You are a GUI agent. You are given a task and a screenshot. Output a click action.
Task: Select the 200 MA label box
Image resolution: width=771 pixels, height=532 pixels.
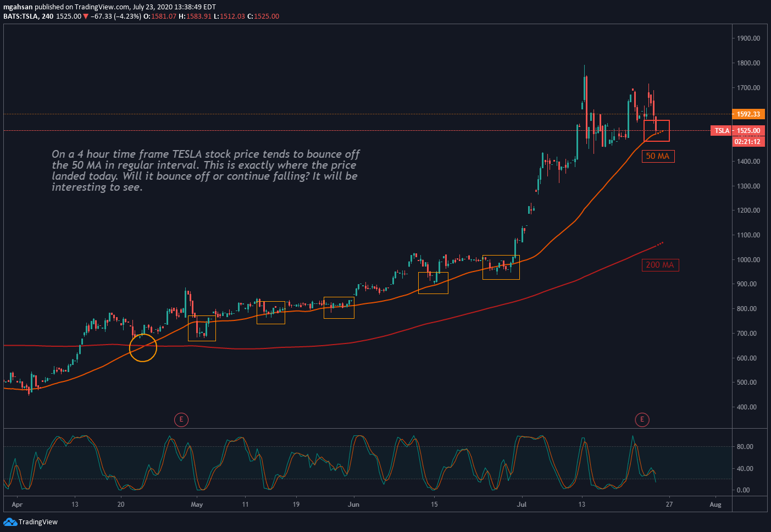[x=660, y=265]
